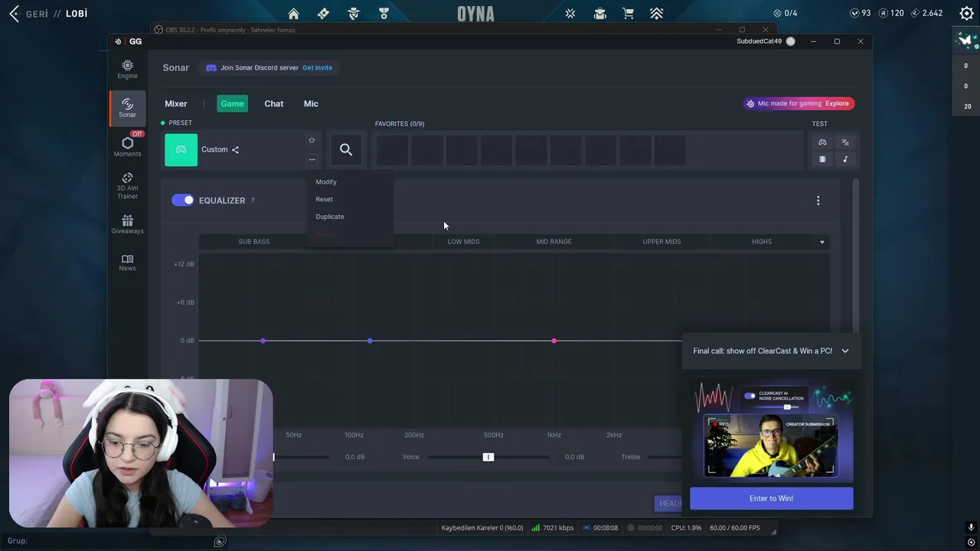980x551 pixels.
Task: Open the Valorant store cart icon
Action: click(628, 13)
